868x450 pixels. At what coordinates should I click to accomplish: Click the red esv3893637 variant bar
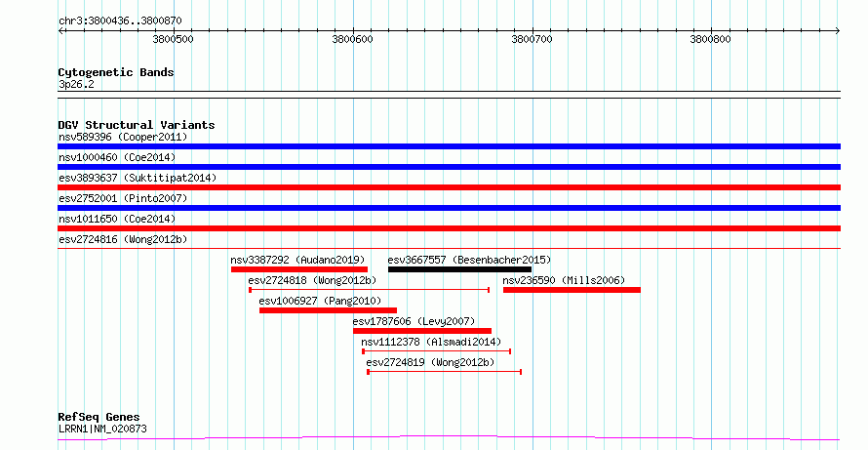[x=449, y=187]
